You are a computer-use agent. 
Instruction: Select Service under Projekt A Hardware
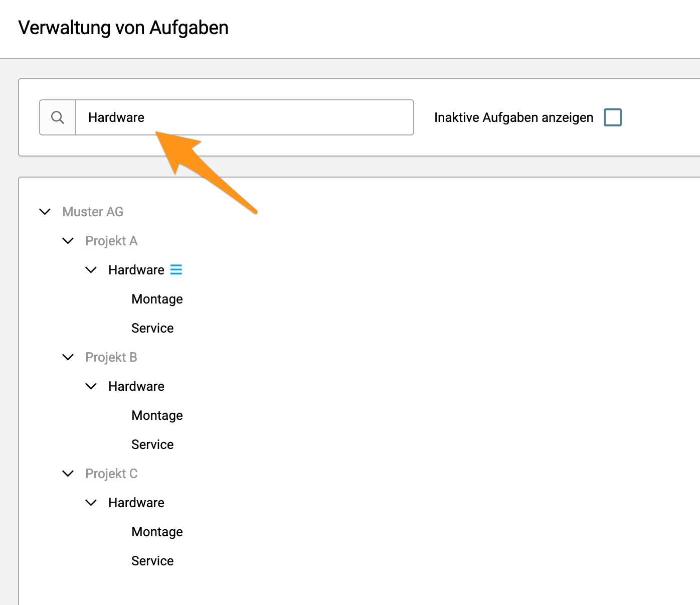pyautogui.click(x=152, y=328)
